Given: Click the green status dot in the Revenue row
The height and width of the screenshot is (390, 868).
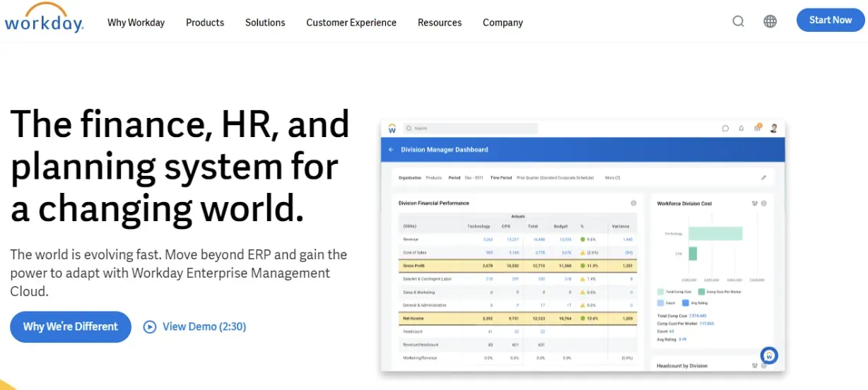Looking at the screenshot, I should [582, 240].
